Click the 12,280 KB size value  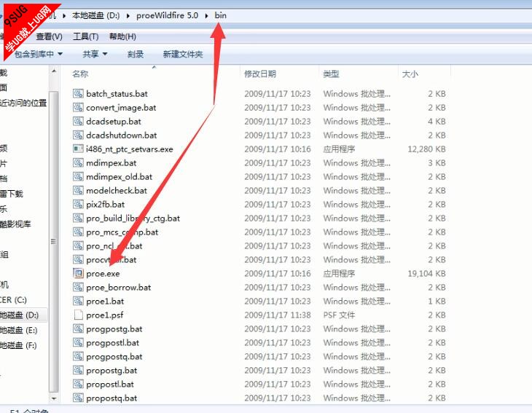pyautogui.click(x=427, y=149)
